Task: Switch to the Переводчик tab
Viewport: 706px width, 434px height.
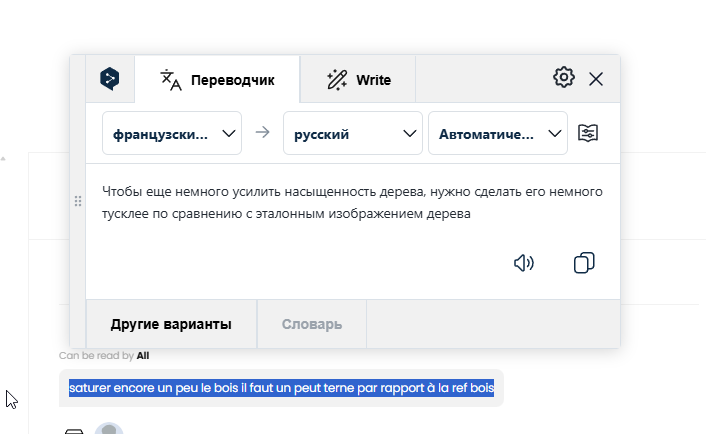Action: pos(217,80)
